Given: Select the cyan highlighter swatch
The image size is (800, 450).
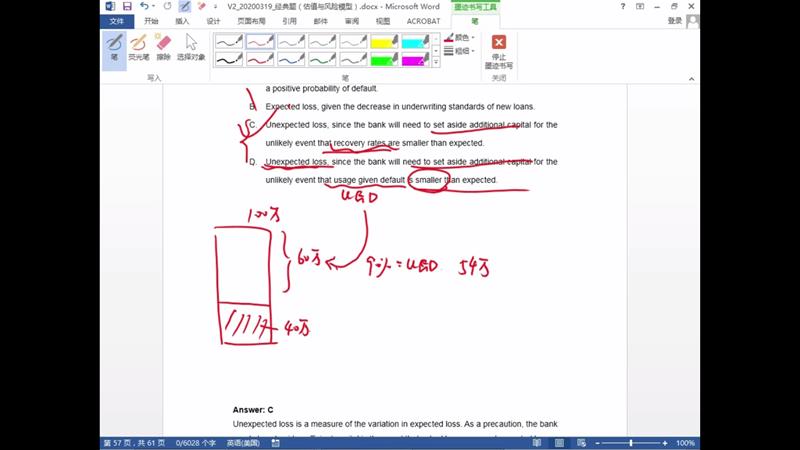Looking at the screenshot, I should click(x=416, y=41).
